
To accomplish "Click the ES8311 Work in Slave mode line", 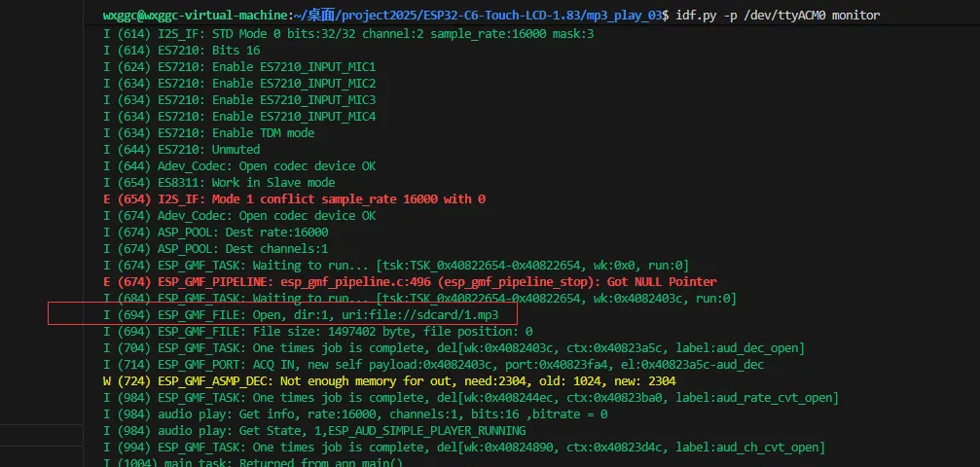I will pos(219,182).
